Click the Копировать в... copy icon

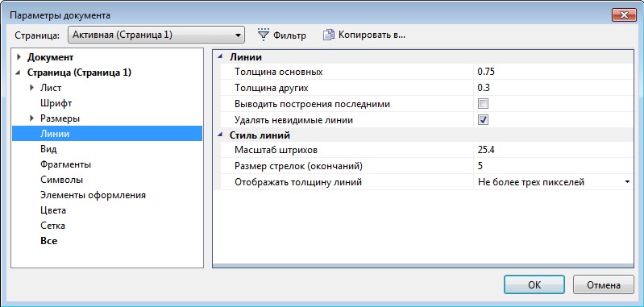tap(329, 35)
